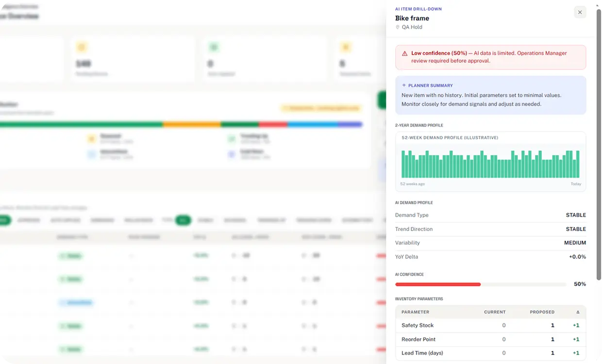602x364 pixels.
Task: Click the proposed value 1 for Lead Time
Action: (x=552, y=353)
